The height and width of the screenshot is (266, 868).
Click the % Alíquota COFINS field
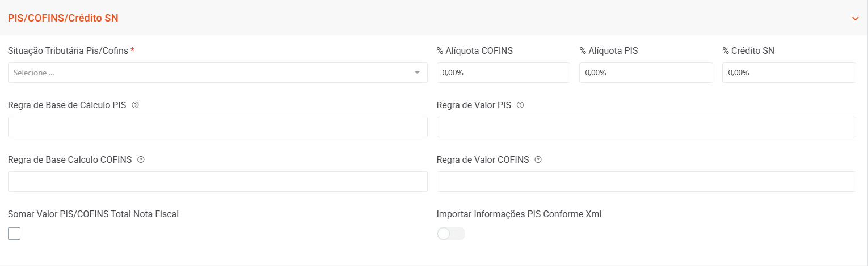click(x=503, y=73)
